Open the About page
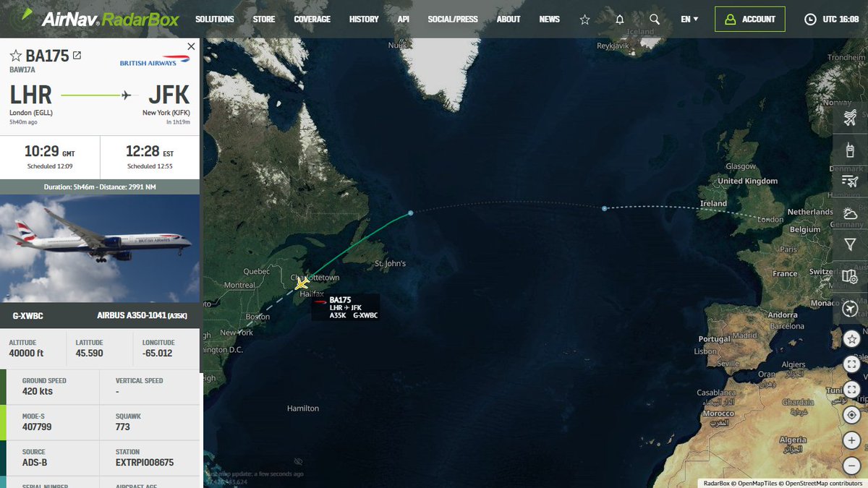 (509, 20)
